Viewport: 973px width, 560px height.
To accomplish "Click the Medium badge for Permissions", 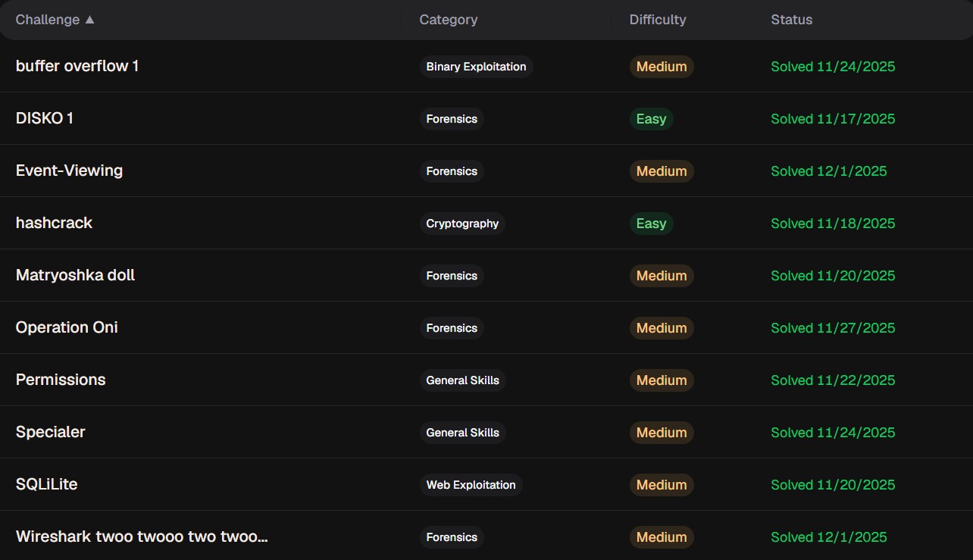I will (662, 380).
